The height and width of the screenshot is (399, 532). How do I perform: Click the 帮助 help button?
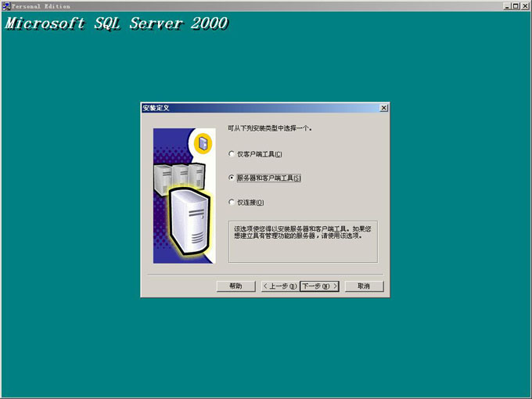coord(235,286)
